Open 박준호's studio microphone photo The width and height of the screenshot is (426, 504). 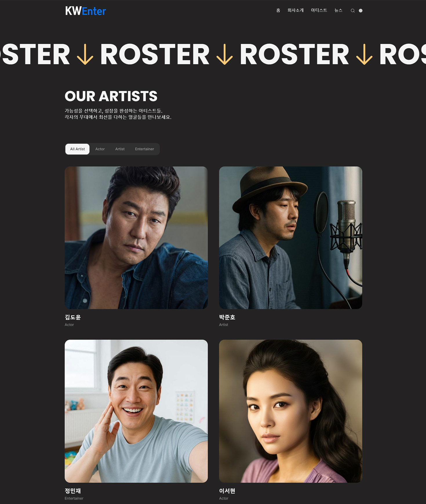tap(291, 238)
